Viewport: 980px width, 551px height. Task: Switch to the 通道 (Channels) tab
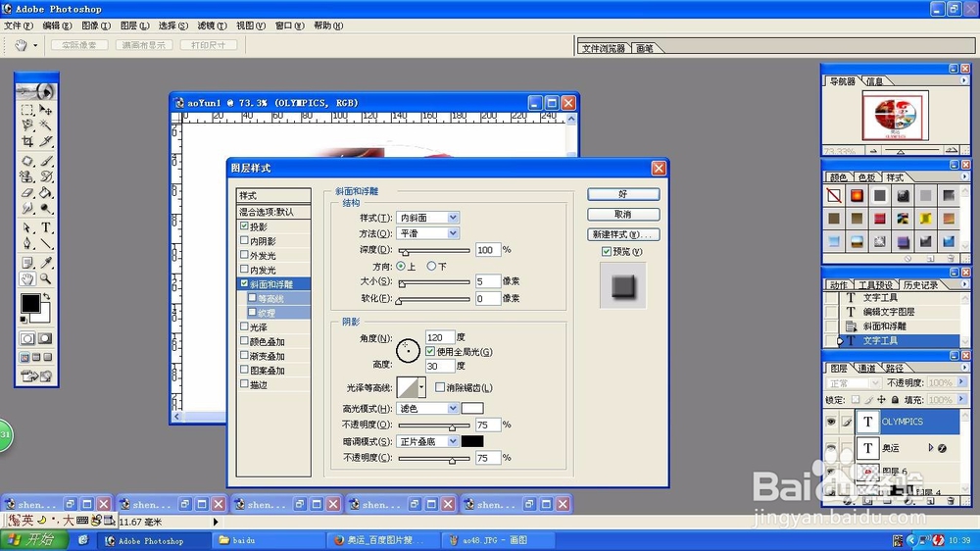point(866,368)
